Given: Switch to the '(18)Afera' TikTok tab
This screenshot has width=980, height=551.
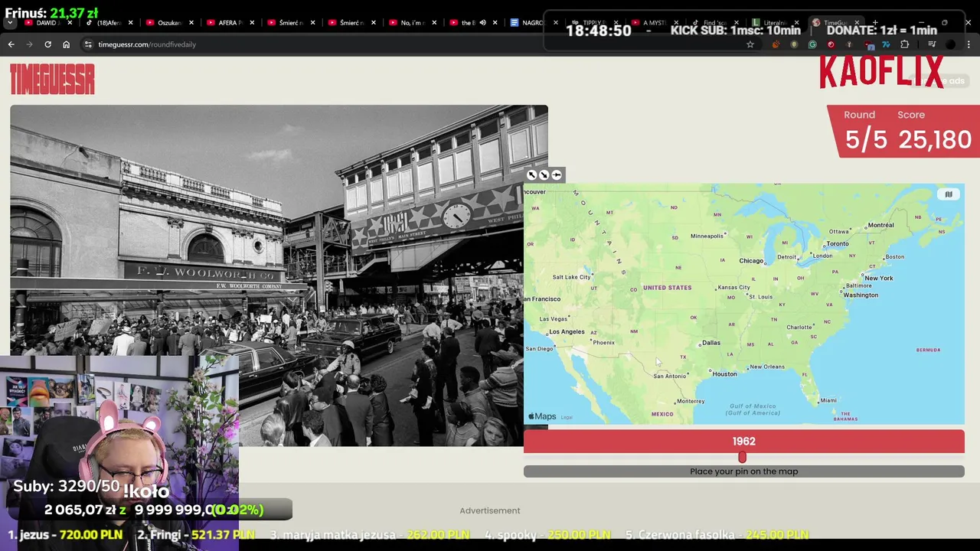Looking at the screenshot, I should coord(105,23).
